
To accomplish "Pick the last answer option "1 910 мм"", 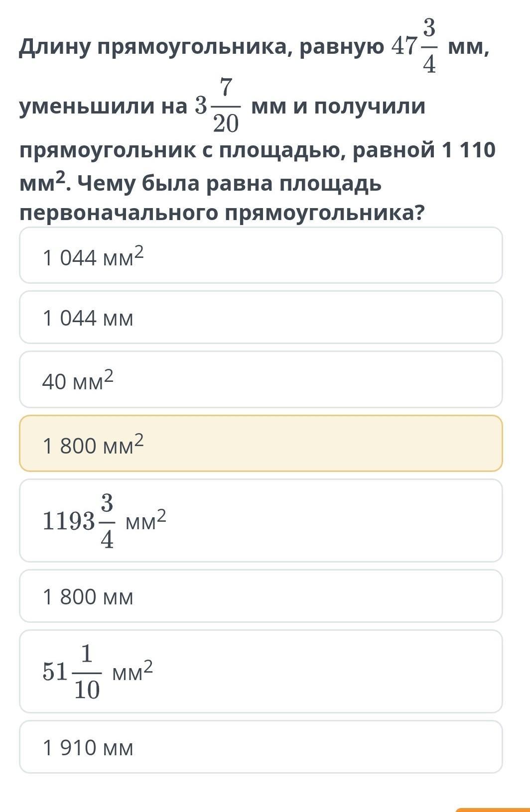I will tap(261, 747).
